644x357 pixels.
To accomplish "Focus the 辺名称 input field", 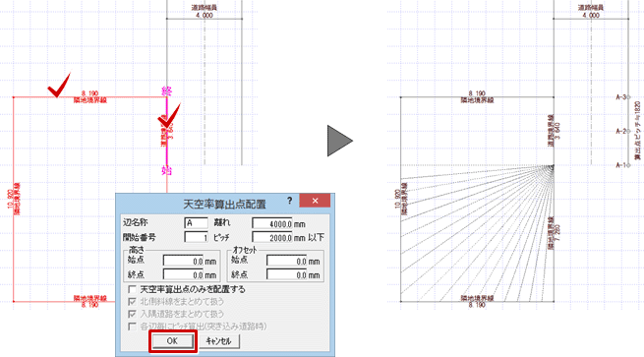I will pos(196,223).
